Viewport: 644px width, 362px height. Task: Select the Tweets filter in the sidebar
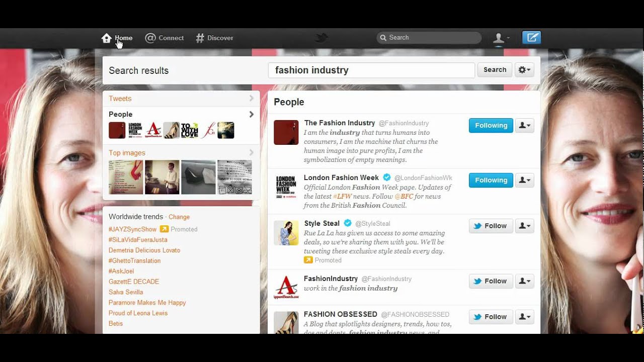pyautogui.click(x=120, y=99)
